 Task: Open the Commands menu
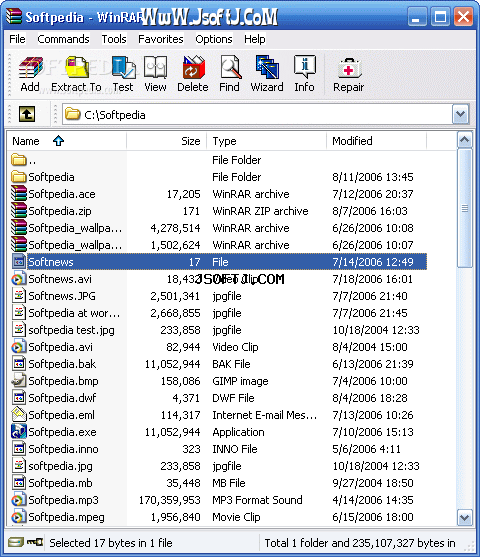point(64,39)
